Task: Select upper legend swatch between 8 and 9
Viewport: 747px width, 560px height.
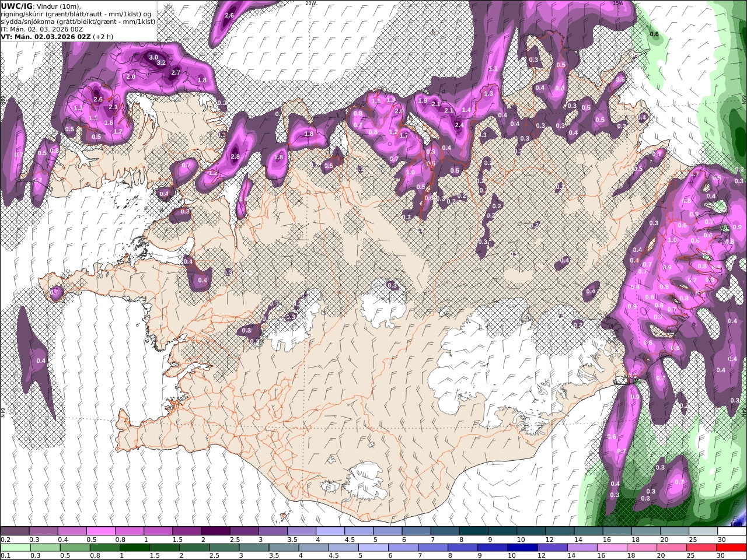Action: click(x=473, y=531)
